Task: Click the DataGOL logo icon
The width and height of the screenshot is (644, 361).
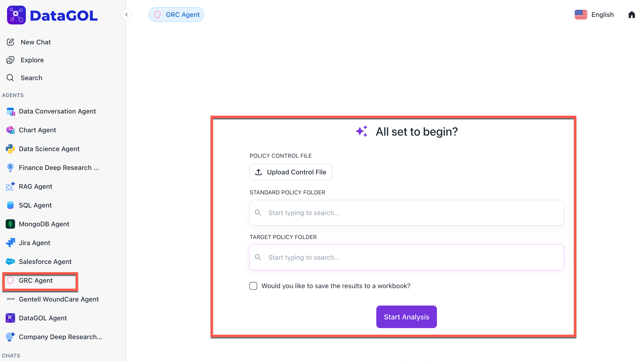Action: click(x=16, y=15)
